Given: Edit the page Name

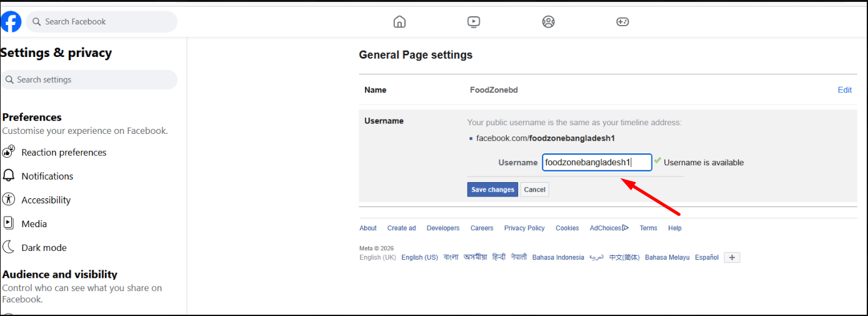Looking at the screenshot, I should pyautogui.click(x=845, y=90).
